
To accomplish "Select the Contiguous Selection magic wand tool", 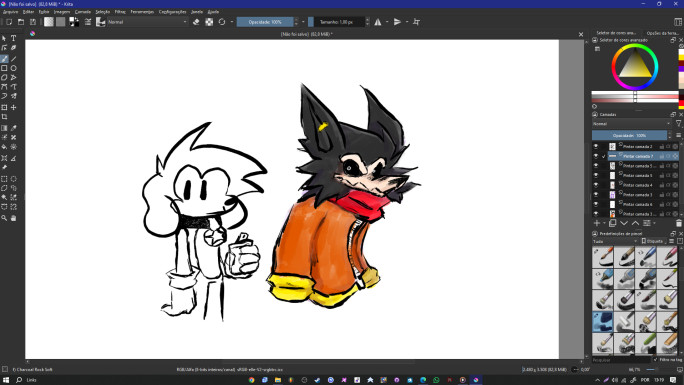I will [x=4, y=198].
